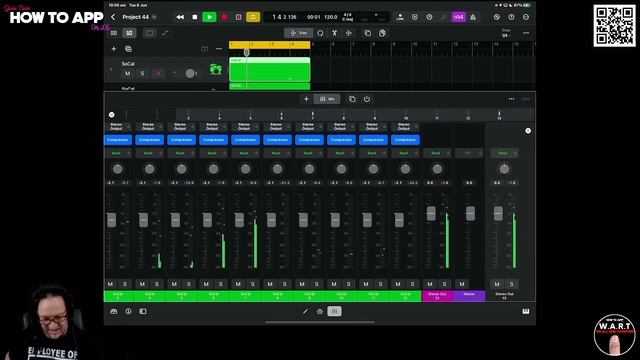Click Compressor on the SoCal 3 channel strip
The height and width of the screenshot is (360, 640).
tap(118, 140)
